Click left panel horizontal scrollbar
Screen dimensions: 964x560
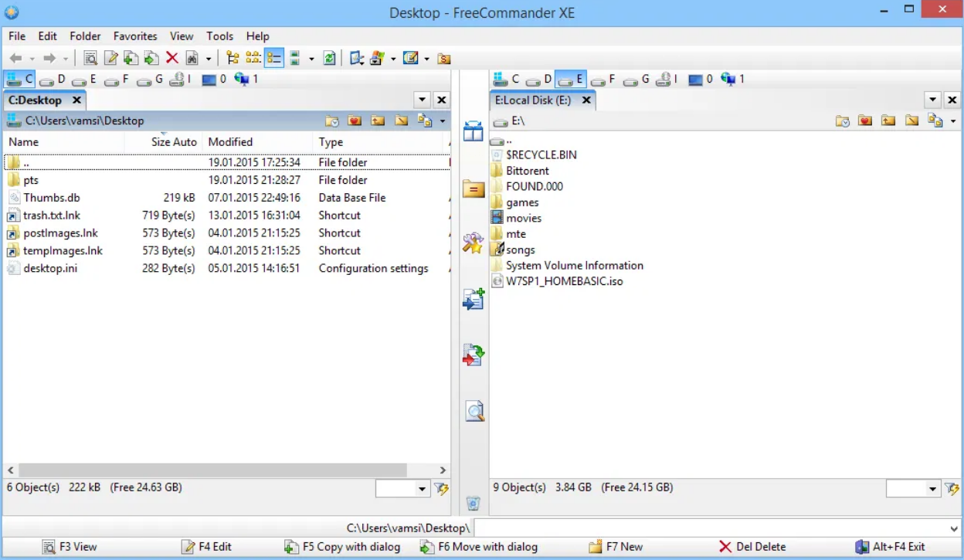[227, 470]
